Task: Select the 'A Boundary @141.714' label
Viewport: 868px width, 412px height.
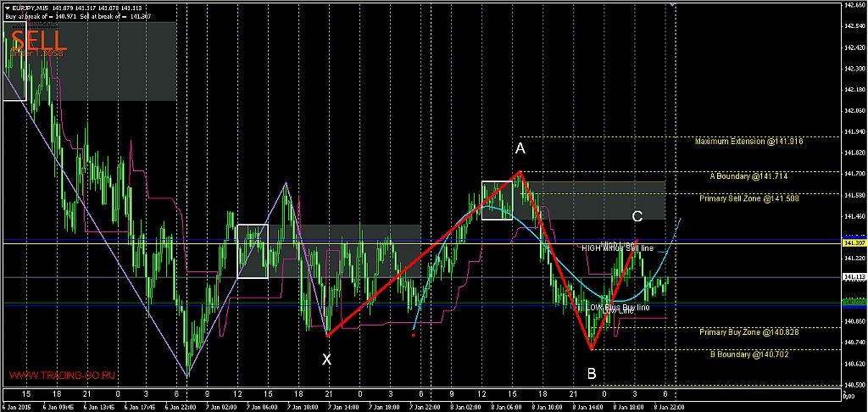Action: pyautogui.click(x=748, y=176)
